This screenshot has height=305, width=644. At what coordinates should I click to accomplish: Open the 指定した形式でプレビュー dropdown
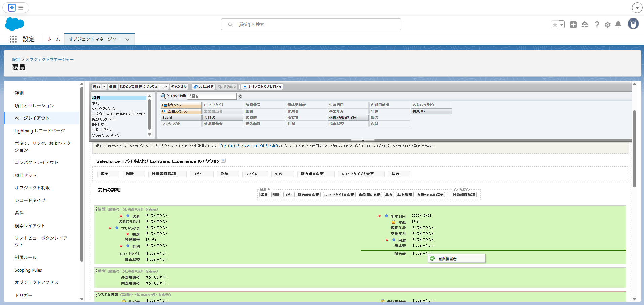(x=144, y=87)
